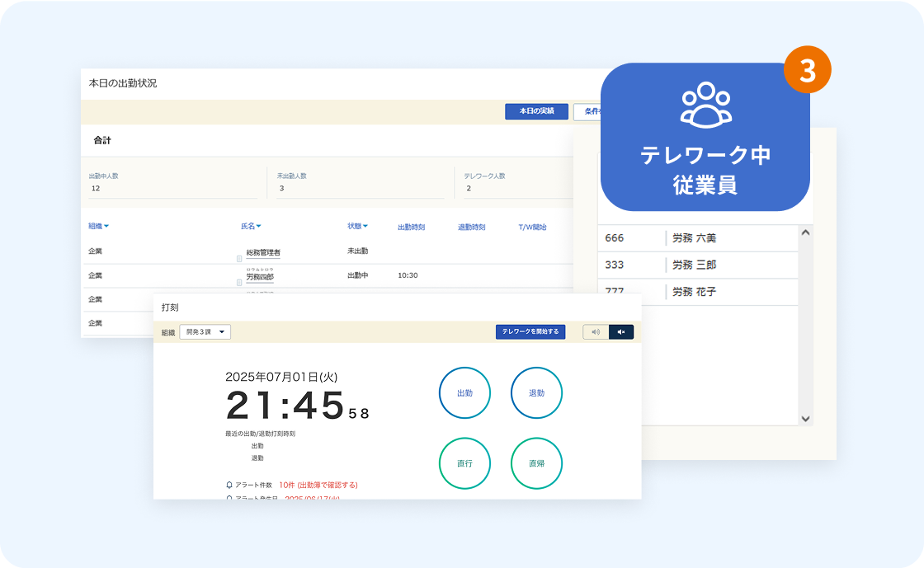Image resolution: width=924 pixels, height=568 pixels.
Task: Click テレワークを開始する button
Action: point(530,332)
